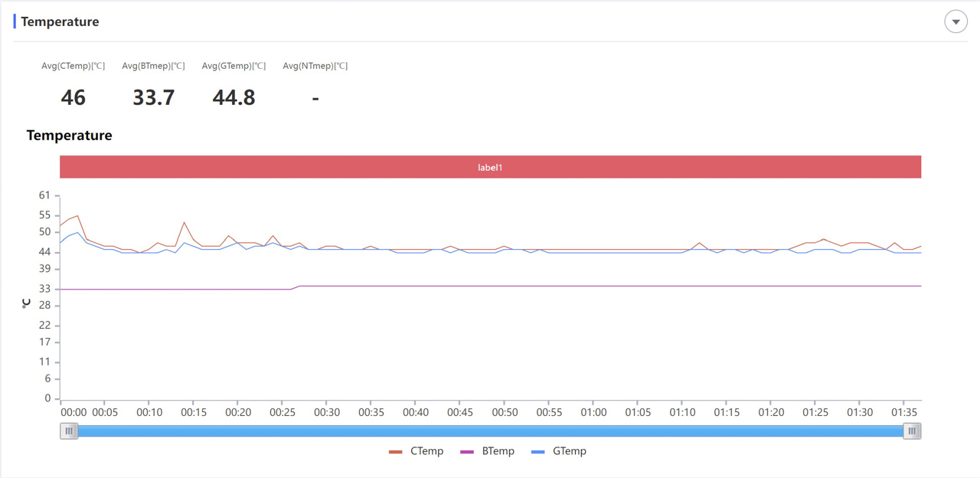Viewport: 980px width, 478px height.
Task: Grab the right zoom slider handle
Action: (912, 431)
